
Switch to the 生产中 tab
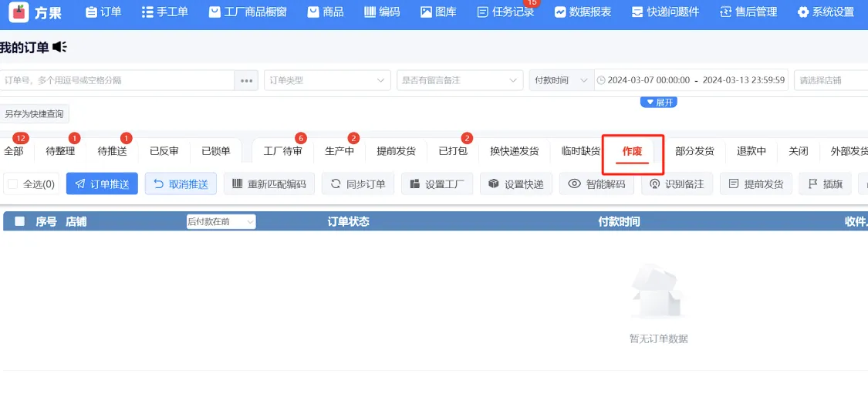pyautogui.click(x=339, y=151)
